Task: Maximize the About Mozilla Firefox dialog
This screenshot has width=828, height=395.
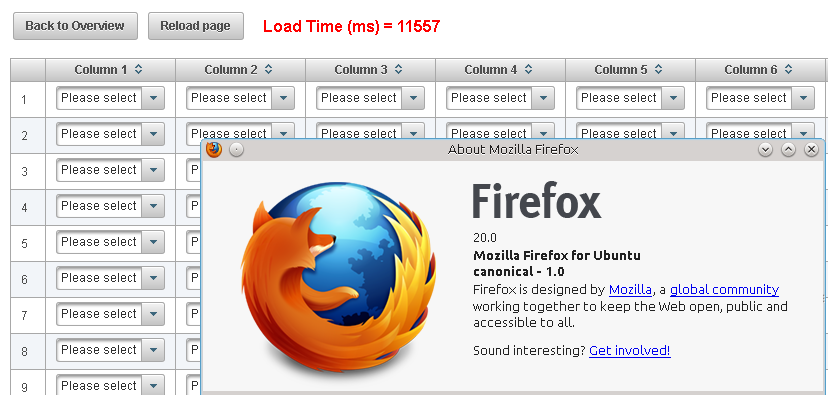Action: tap(788, 150)
